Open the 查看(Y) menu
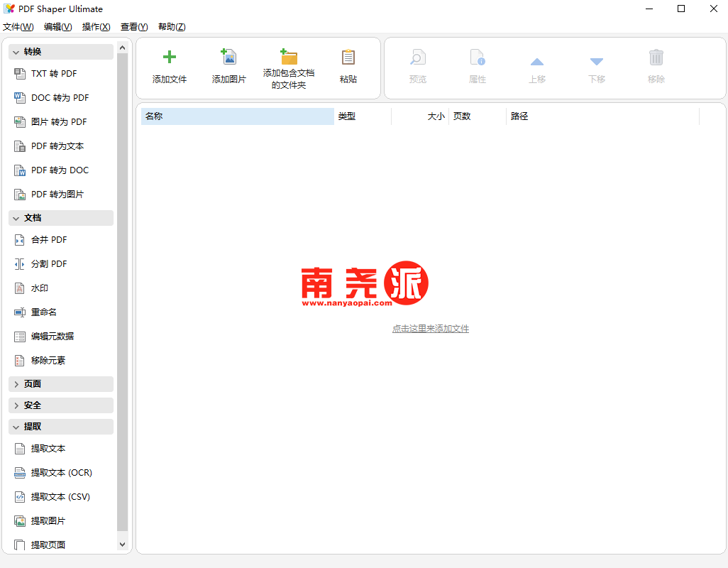This screenshot has width=728, height=568. click(x=134, y=27)
